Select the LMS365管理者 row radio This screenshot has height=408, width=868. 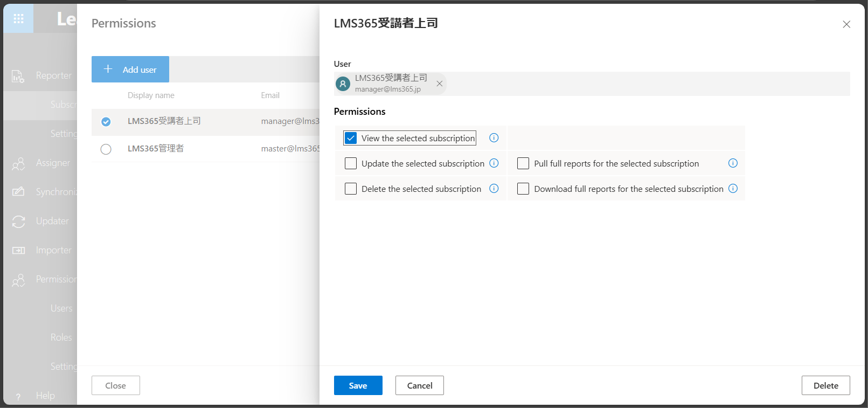(106, 149)
